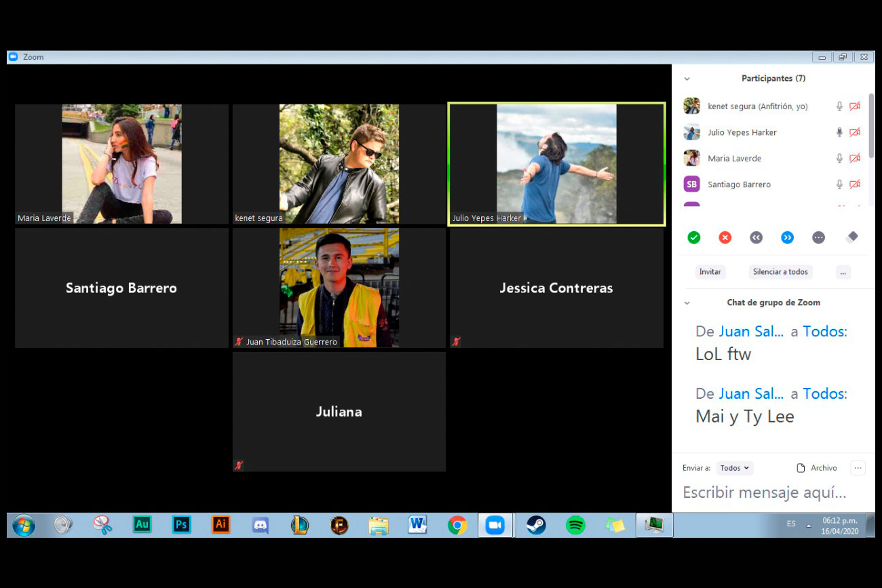Open Spotify from taskbar
Screen dimensions: 882x588
point(575,525)
